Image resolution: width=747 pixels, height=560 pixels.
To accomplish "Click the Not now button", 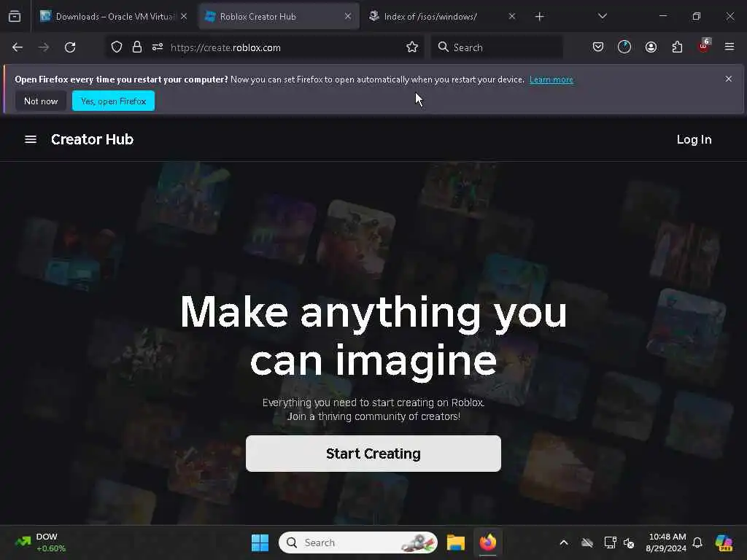I will tap(41, 101).
